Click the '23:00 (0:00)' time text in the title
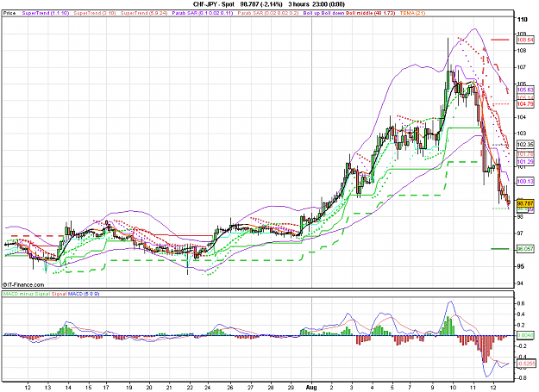Viewport: 539px width, 392px height. tap(329, 4)
